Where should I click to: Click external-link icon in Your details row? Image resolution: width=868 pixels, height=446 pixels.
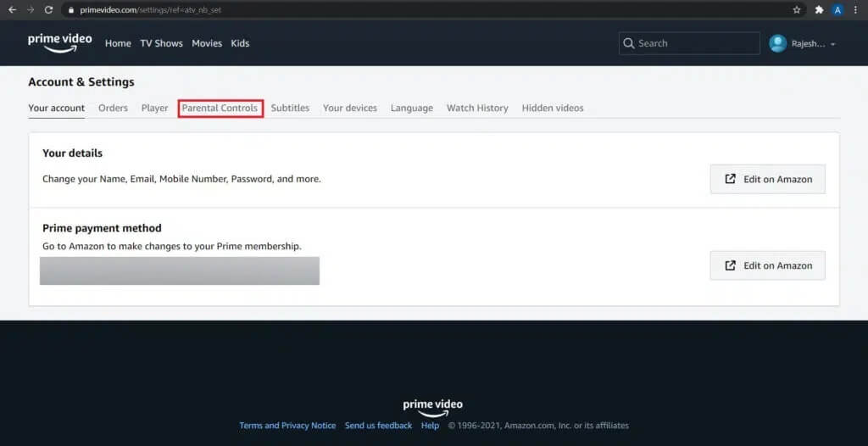point(730,179)
